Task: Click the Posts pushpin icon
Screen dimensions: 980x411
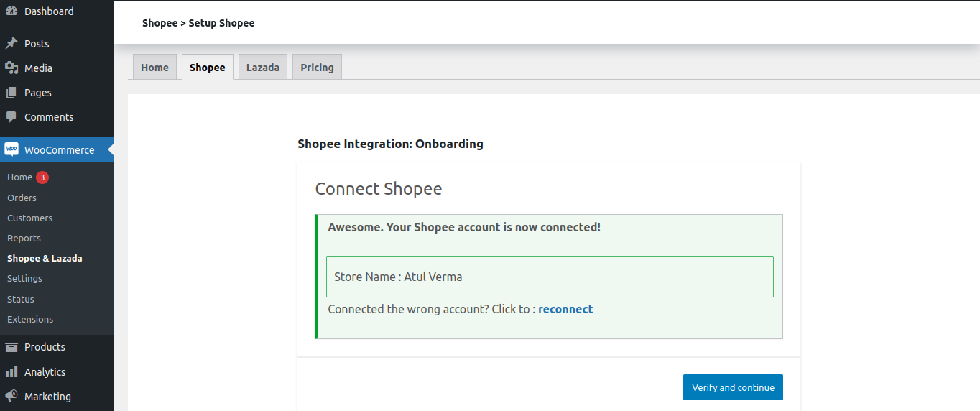Action: pyautogui.click(x=11, y=44)
